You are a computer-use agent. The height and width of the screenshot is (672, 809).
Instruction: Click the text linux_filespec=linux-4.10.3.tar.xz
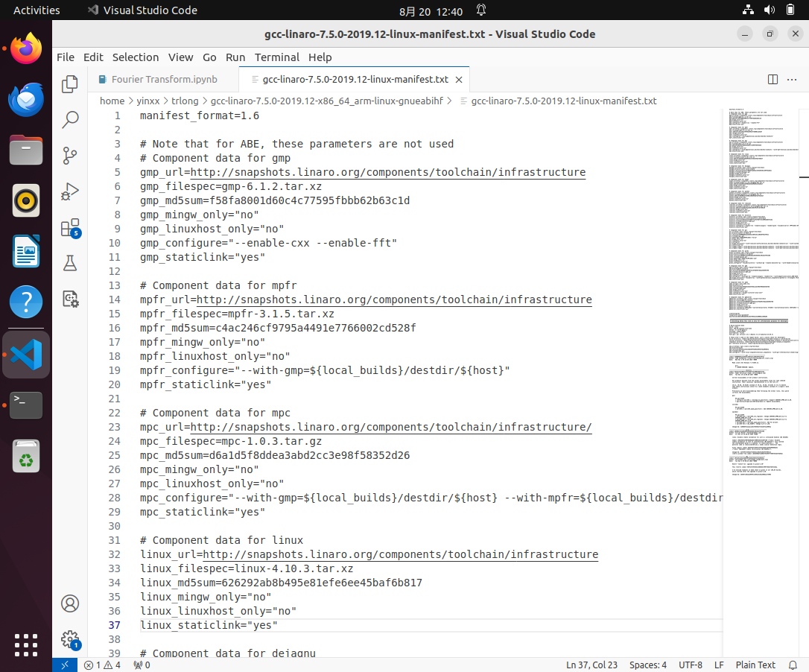[x=247, y=568]
